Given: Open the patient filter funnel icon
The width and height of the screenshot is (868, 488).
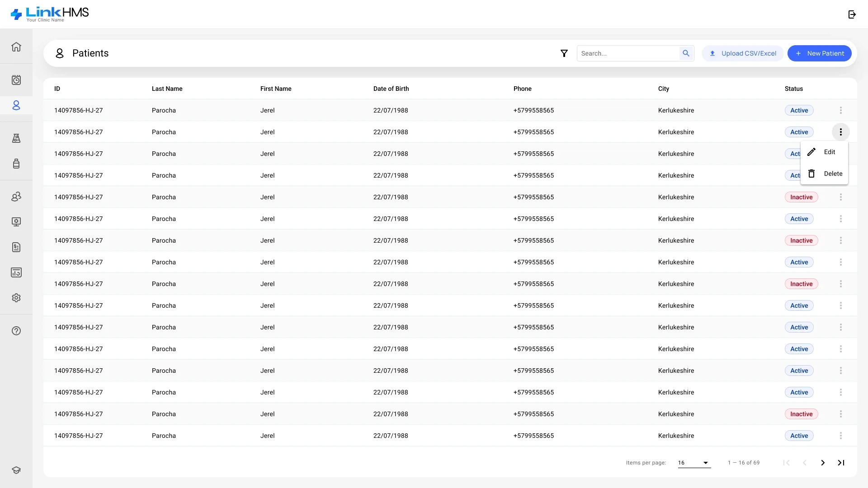Looking at the screenshot, I should 564,53.
